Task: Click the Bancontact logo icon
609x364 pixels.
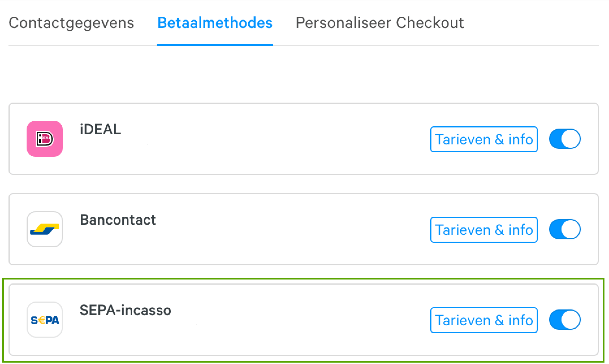Action: (x=45, y=229)
